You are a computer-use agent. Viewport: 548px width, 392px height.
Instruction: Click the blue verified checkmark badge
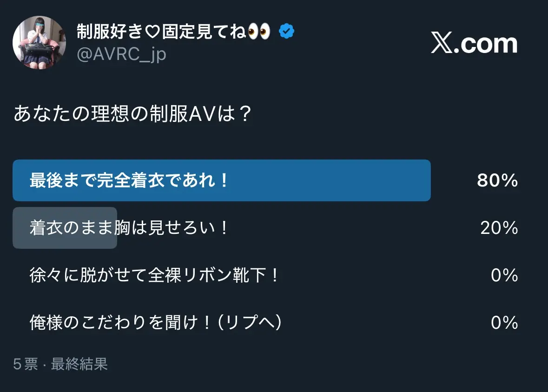click(287, 31)
